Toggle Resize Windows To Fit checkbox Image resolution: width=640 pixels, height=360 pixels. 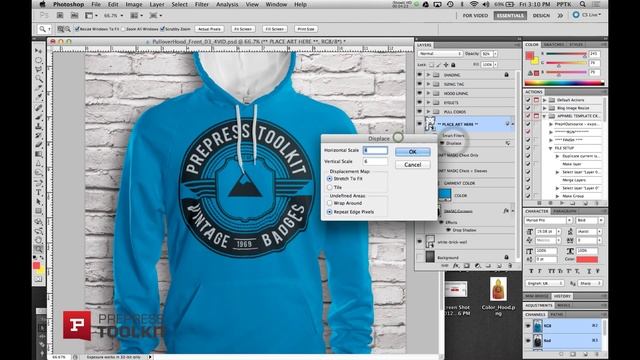(x=77, y=29)
